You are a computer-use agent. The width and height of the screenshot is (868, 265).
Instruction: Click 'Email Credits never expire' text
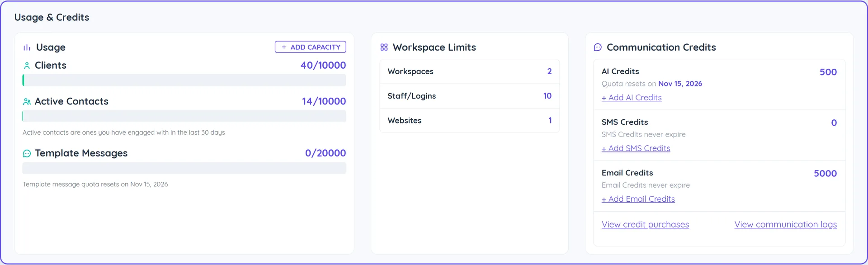click(646, 185)
